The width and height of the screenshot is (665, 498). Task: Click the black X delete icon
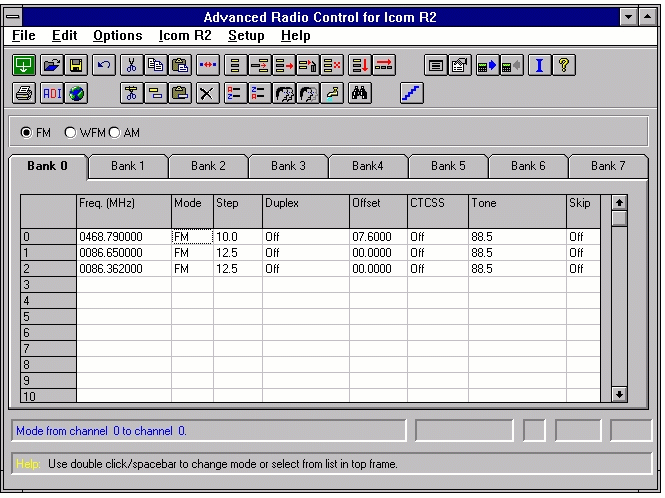pos(207,93)
